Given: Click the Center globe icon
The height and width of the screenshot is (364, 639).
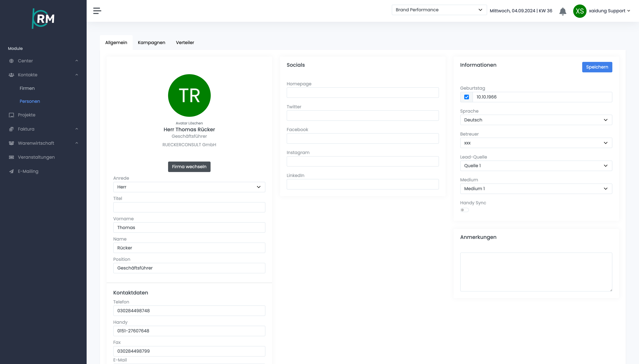Looking at the screenshot, I should [11, 61].
